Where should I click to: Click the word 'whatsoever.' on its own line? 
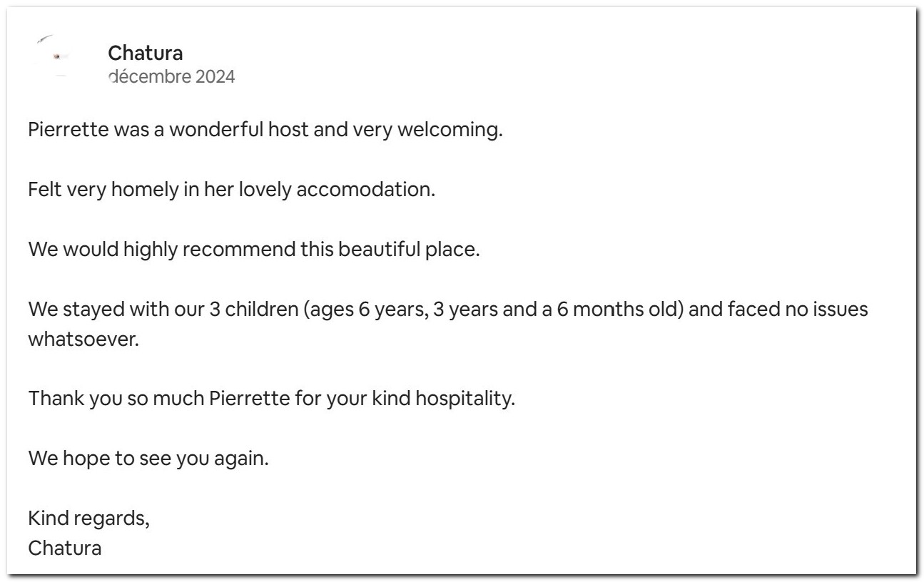(x=83, y=339)
